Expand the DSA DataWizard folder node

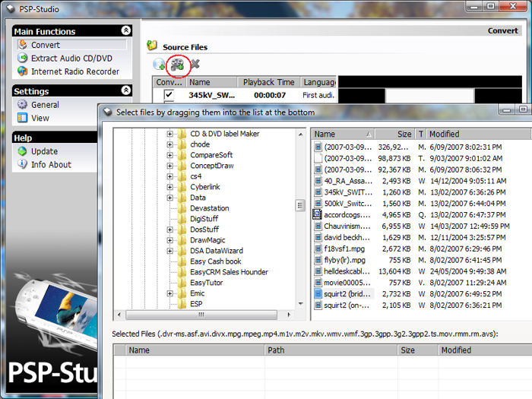pos(169,251)
